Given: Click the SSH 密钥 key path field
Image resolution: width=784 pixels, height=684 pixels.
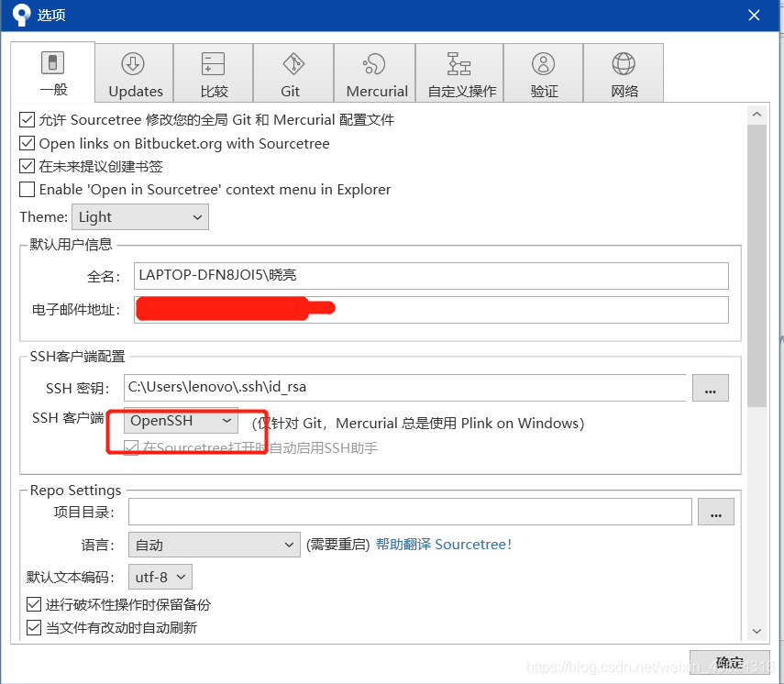Looking at the screenshot, I should [405, 388].
